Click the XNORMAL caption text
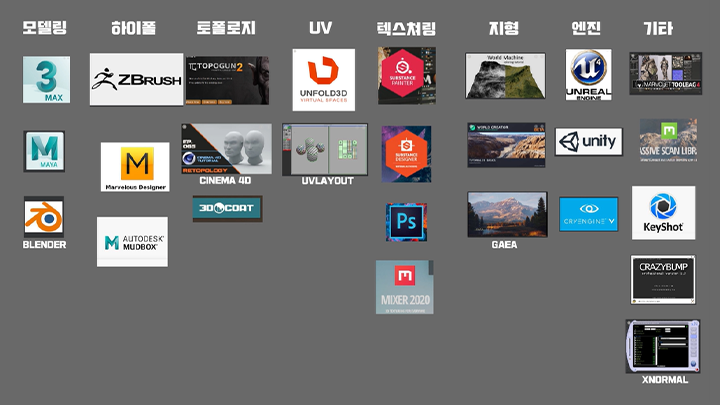The height and width of the screenshot is (405, 720). tap(664, 380)
